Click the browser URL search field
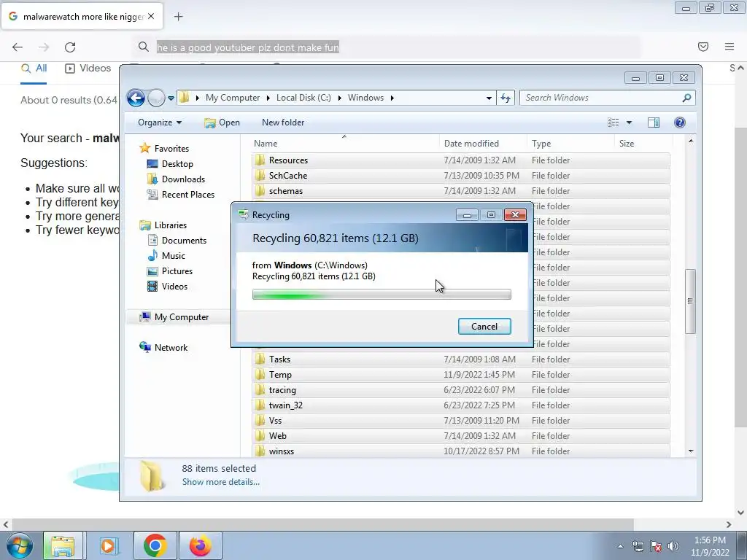Screen dimensions: 747x560 (x=388, y=47)
